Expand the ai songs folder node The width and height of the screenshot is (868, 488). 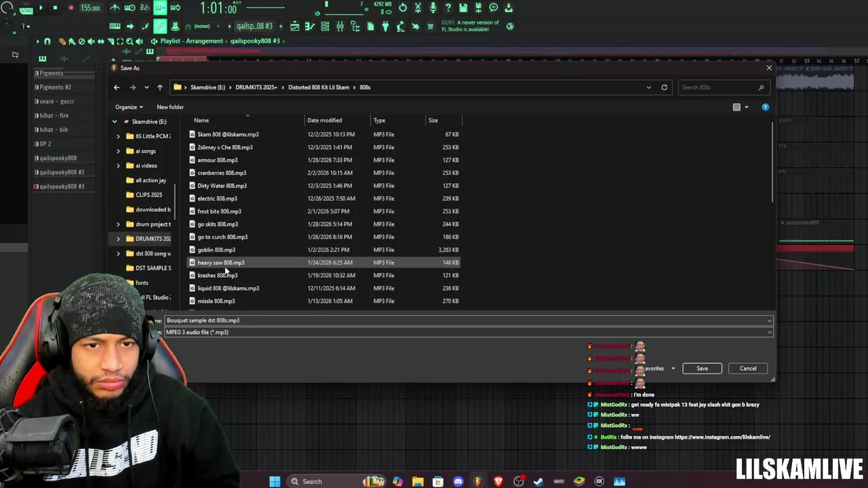(118, 151)
